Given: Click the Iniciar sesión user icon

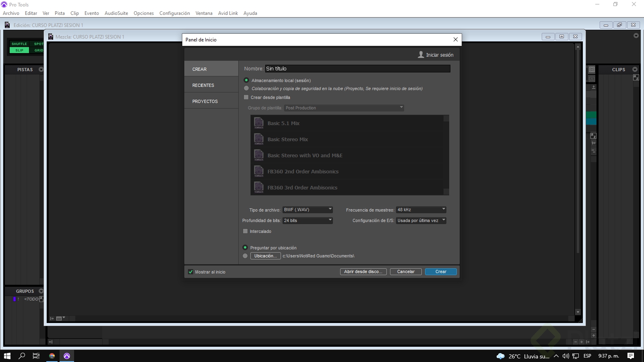Looking at the screenshot, I should click(x=421, y=54).
